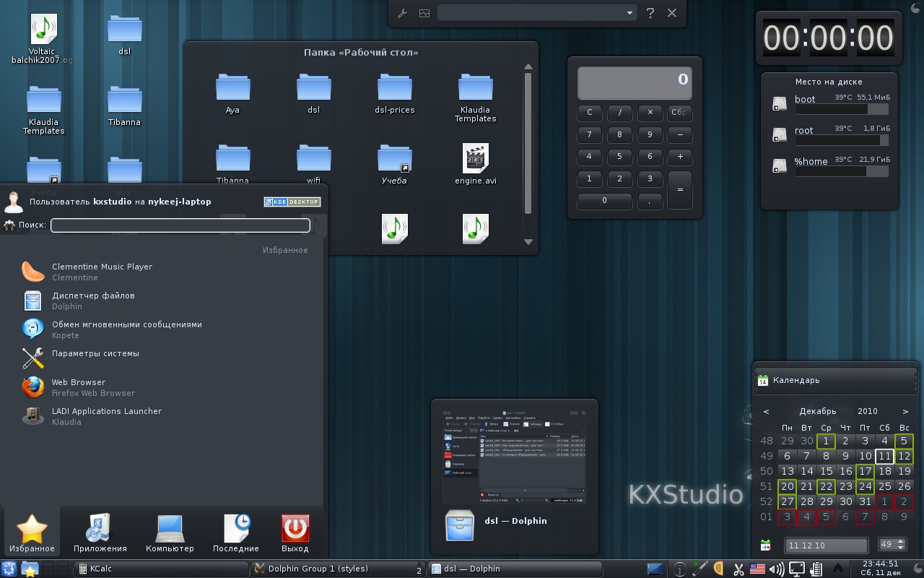This screenshot has height=578, width=924.
Task: Click the %home disk usage bar
Action: 842,172
